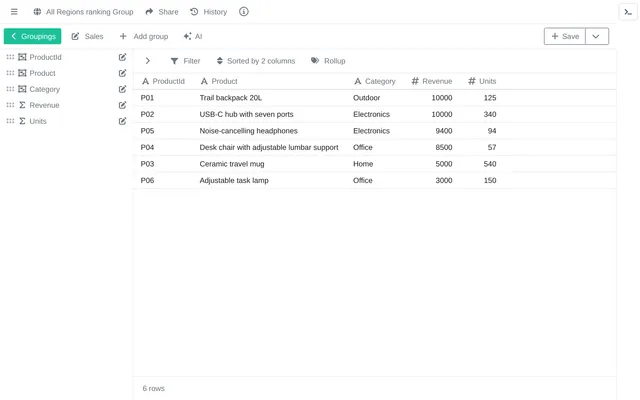
Task: Select the Desk chair with adjustable lumbar support cell
Action: [x=269, y=147]
